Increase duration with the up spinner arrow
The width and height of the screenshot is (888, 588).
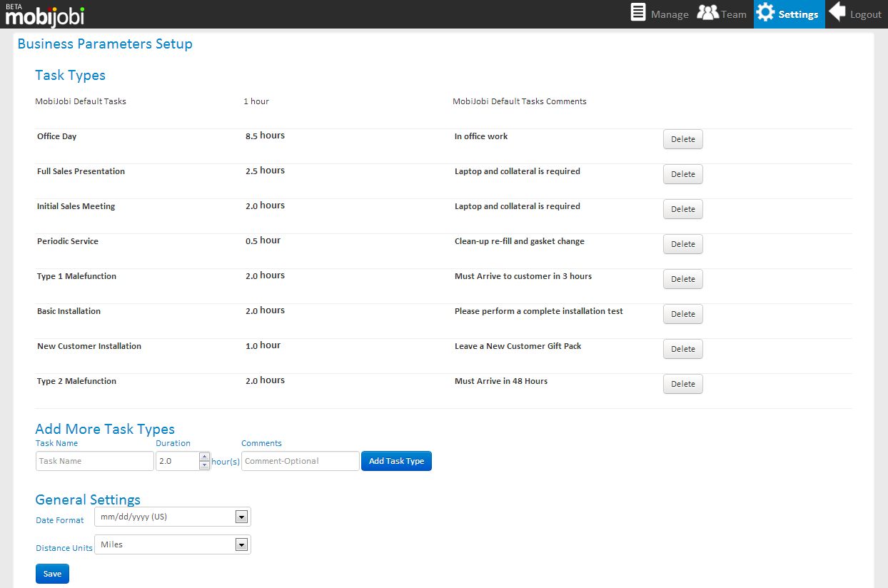point(204,457)
